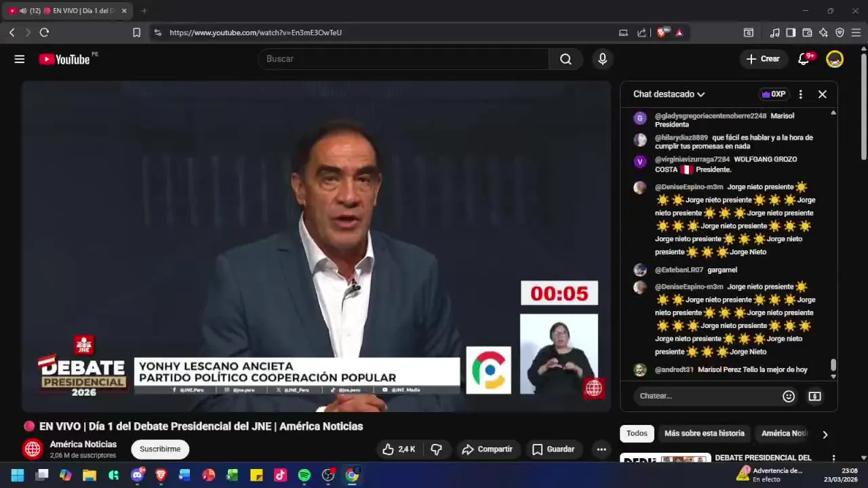Open more video actions (three dots)
The width and height of the screenshot is (868, 488).
(601, 449)
